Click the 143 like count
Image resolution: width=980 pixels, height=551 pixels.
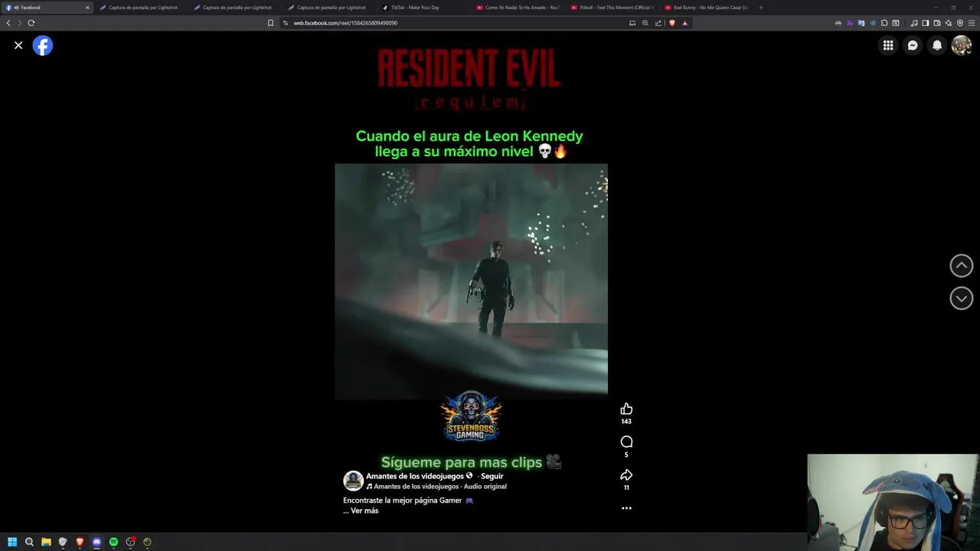pos(626,422)
